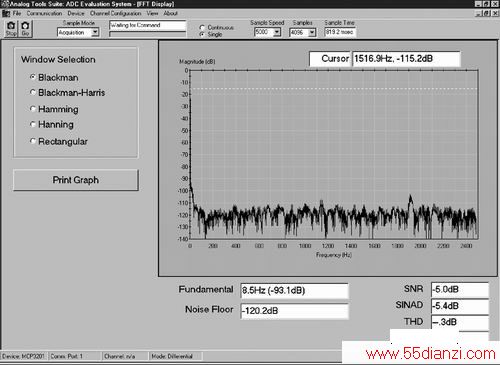Click the title bar system icon
500x365 pixels.
4,4
